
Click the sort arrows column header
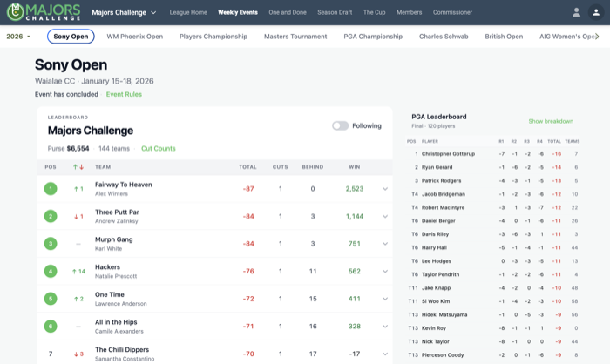coord(78,167)
